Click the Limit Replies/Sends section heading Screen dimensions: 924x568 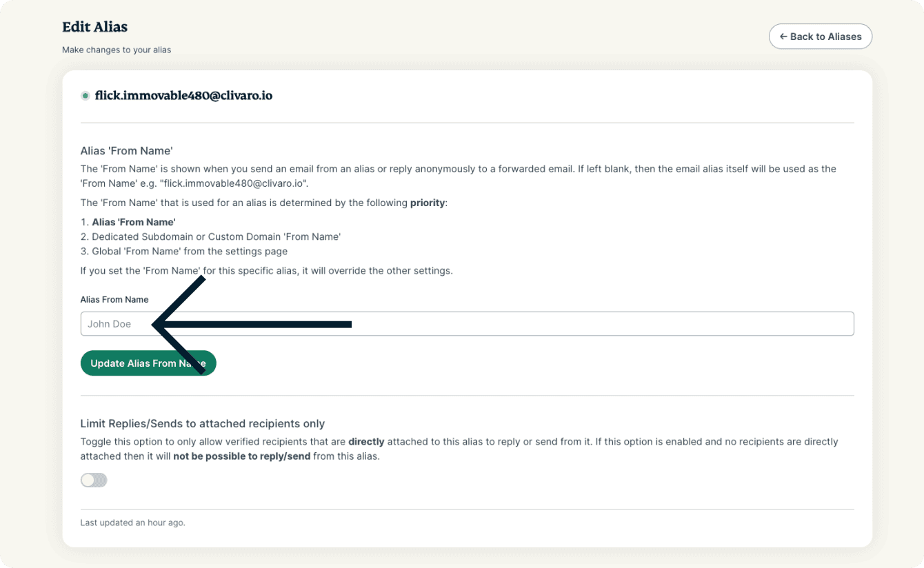click(x=202, y=423)
